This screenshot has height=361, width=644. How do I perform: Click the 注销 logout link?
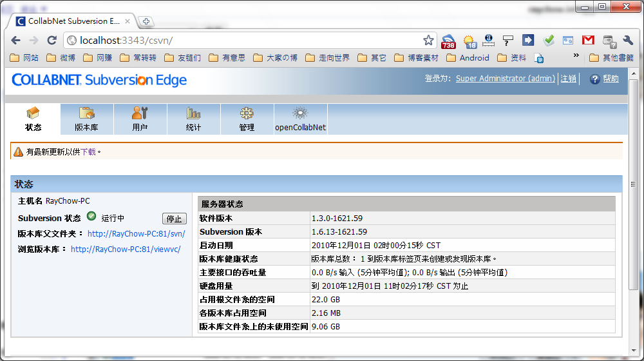coord(568,78)
